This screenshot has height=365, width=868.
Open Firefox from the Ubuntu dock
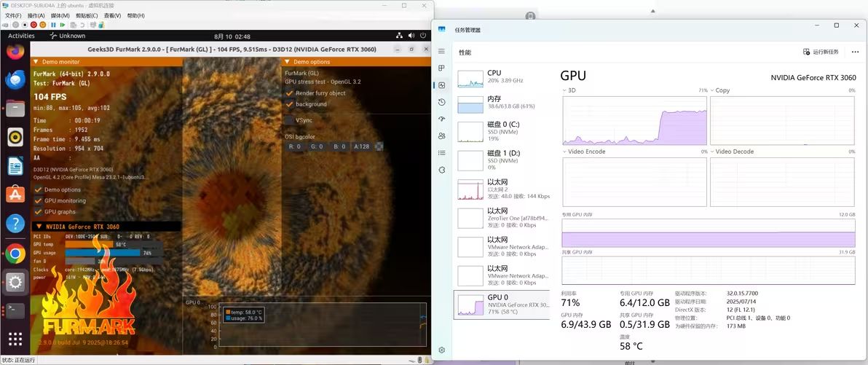pos(15,52)
